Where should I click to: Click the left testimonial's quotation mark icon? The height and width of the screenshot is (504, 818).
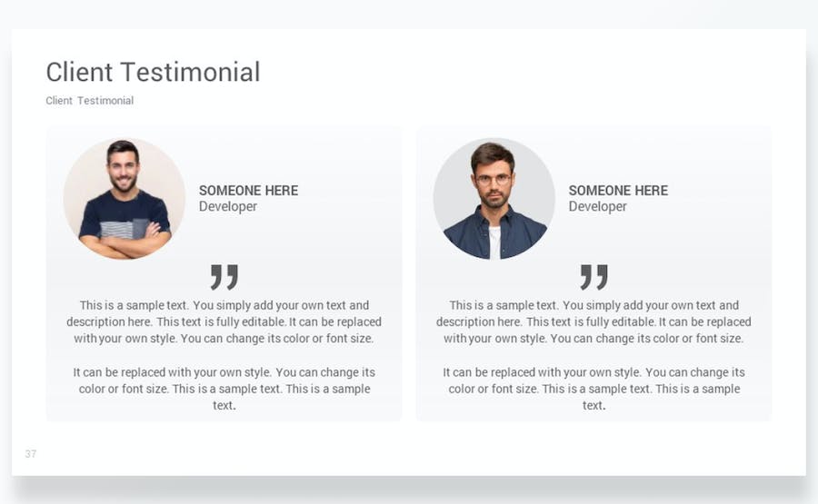pyautogui.click(x=224, y=277)
